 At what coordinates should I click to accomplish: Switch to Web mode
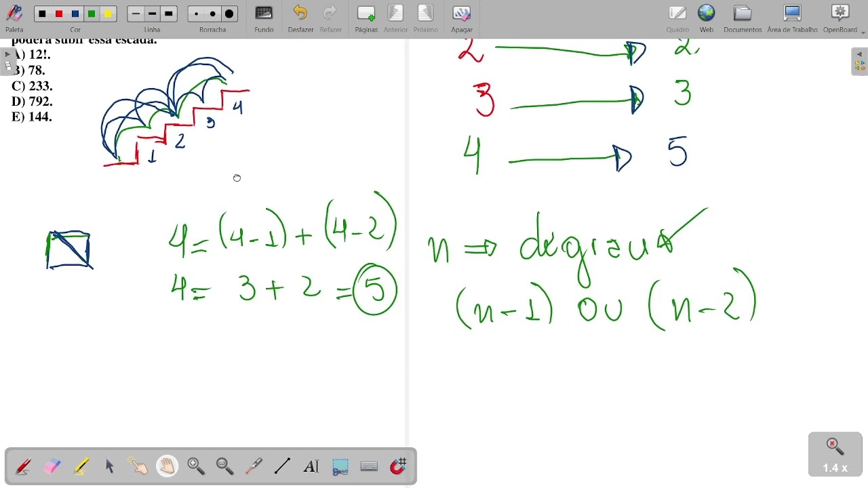click(x=707, y=18)
